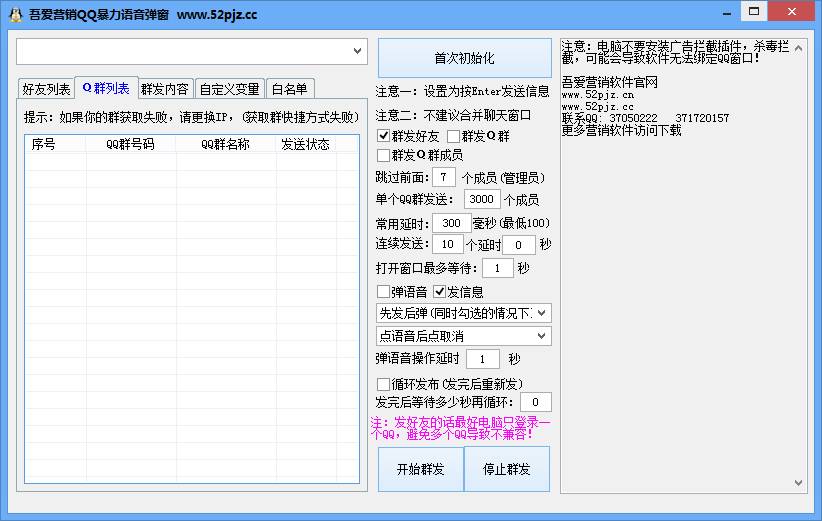The height and width of the screenshot is (521, 822).
Task: Uncheck the 发信息 checkbox
Action: pyautogui.click(x=440, y=291)
